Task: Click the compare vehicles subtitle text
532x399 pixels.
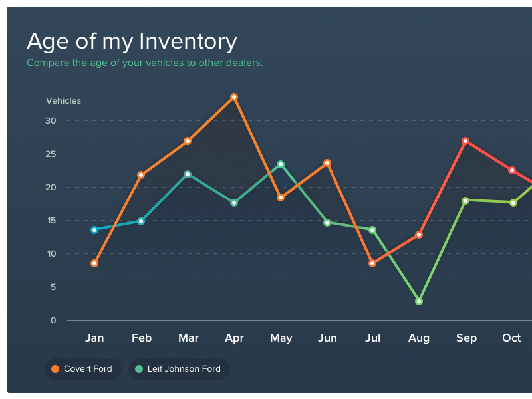Action: 144,63
